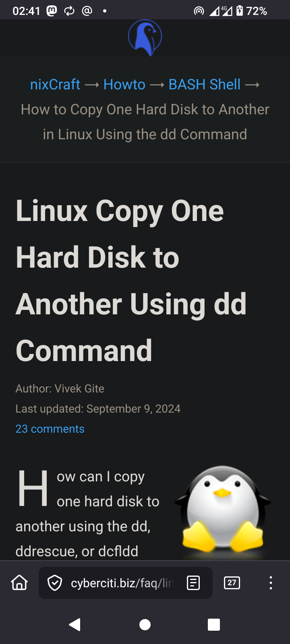Viewport: 290px width, 644px height.
Task: Open the three-dot browser menu
Action: 271,583
